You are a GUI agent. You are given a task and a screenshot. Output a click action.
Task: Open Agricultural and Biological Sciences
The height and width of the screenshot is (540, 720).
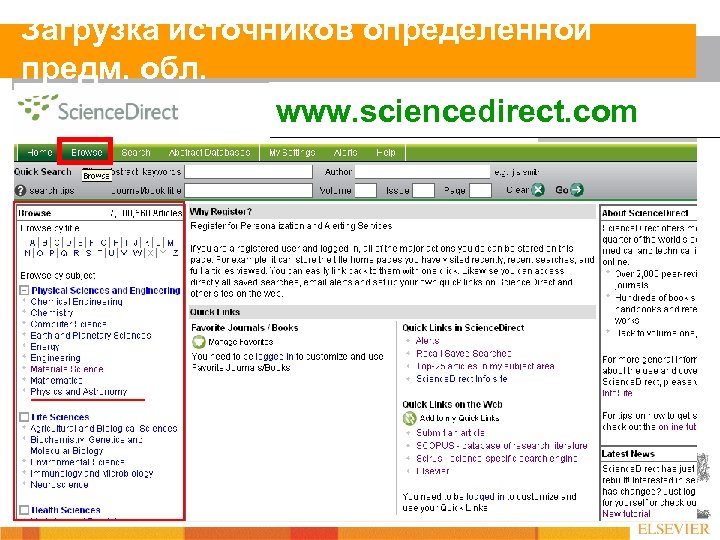click(x=104, y=428)
